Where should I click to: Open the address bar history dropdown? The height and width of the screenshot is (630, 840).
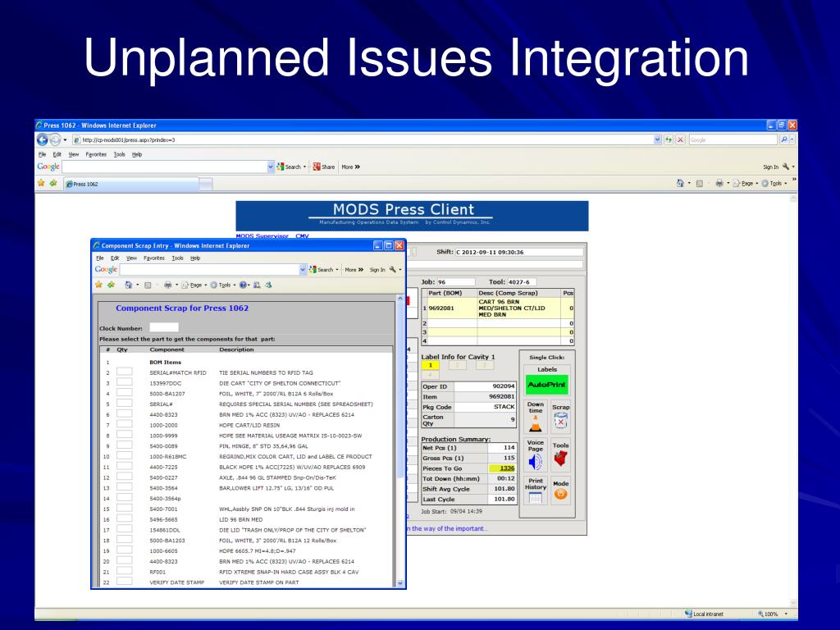[x=658, y=139]
